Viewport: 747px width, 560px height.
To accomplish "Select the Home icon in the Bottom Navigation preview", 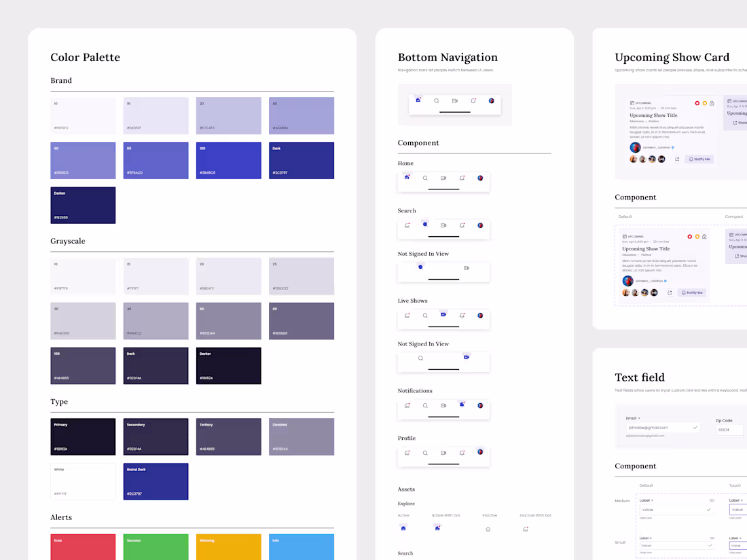I will click(418, 100).
